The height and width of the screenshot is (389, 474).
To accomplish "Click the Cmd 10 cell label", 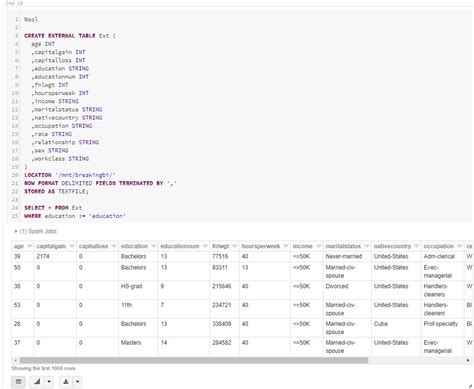I will click(x=14, y=3).
